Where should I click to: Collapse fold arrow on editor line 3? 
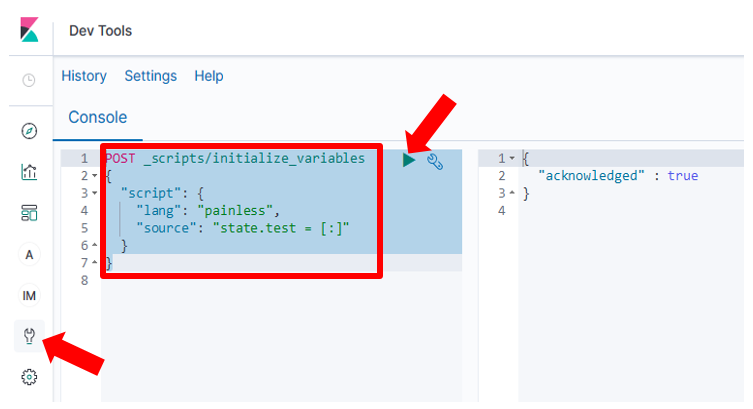[x=95, y=193]
